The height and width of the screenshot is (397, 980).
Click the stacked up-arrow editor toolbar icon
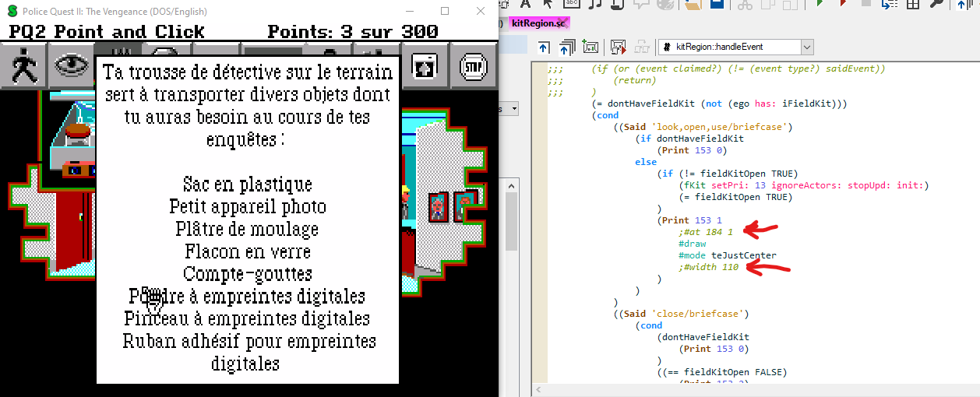[x=566, y=47]
